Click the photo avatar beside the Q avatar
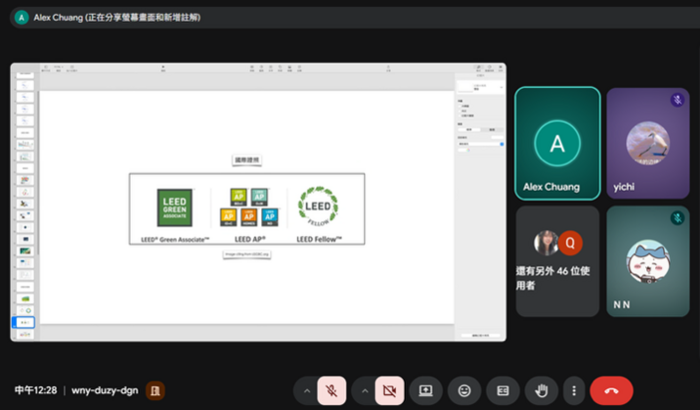The image size is (700, 410). point(546,243)
